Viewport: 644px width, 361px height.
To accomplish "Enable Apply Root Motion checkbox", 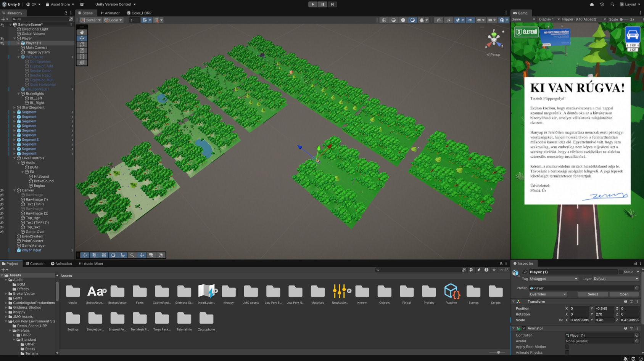I will point(567,347).
